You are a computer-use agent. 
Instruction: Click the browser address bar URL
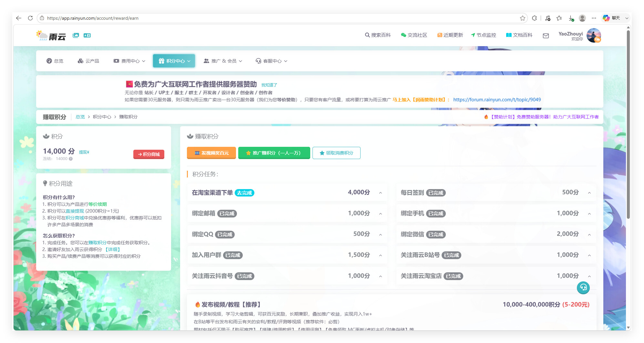point(93,18)
